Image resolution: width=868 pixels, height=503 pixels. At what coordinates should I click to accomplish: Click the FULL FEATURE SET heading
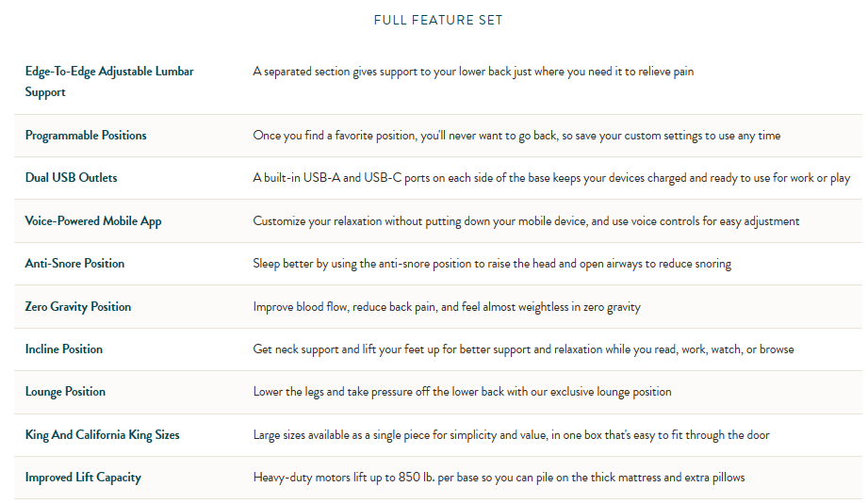437,20
